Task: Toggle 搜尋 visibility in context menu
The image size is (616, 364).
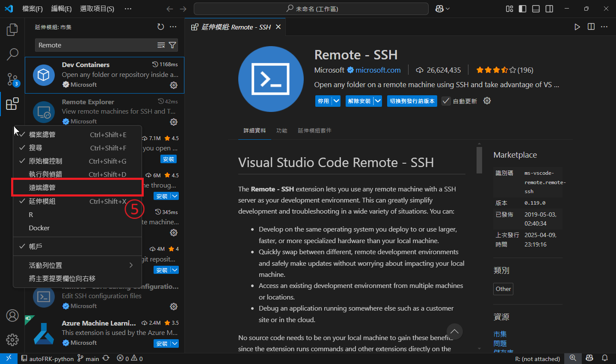Action: tap(77, 148)
